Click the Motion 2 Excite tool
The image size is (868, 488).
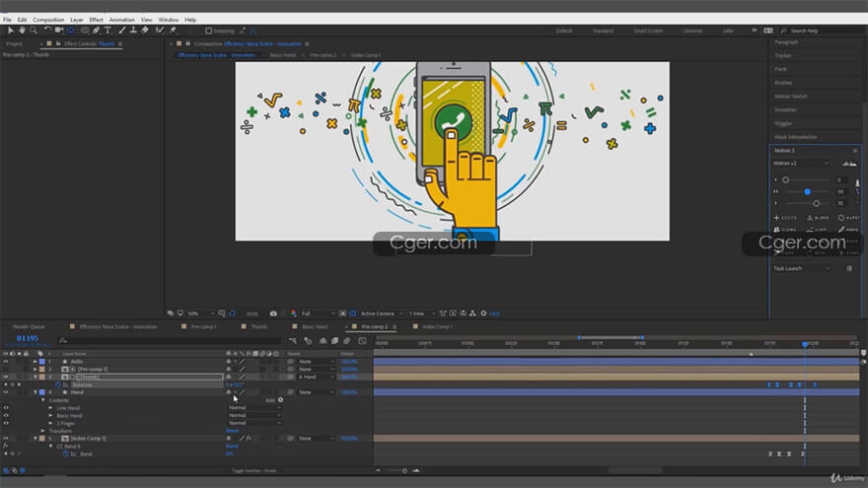(x=785, y=218)
